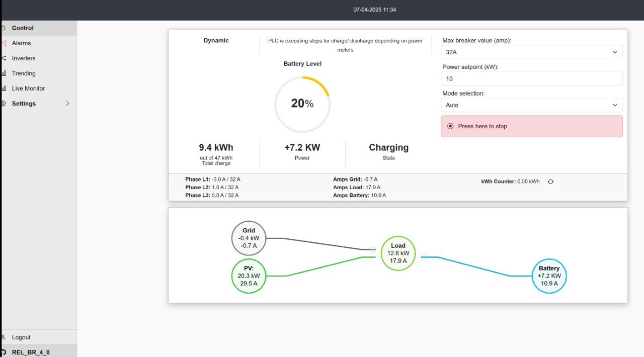The width and height of the screenshot is (644, 357).
Task: Click the Power setpoint input field
Action: (532, 78)
